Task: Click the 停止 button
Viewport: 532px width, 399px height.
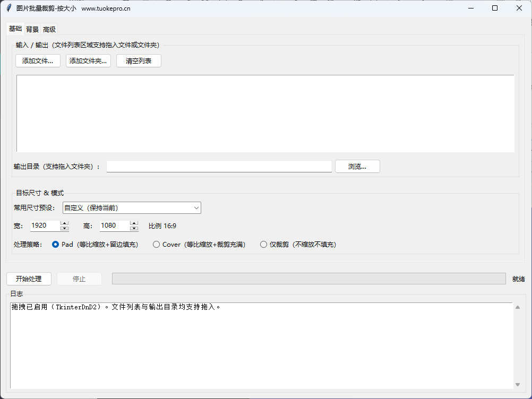Action: [79, 279]
